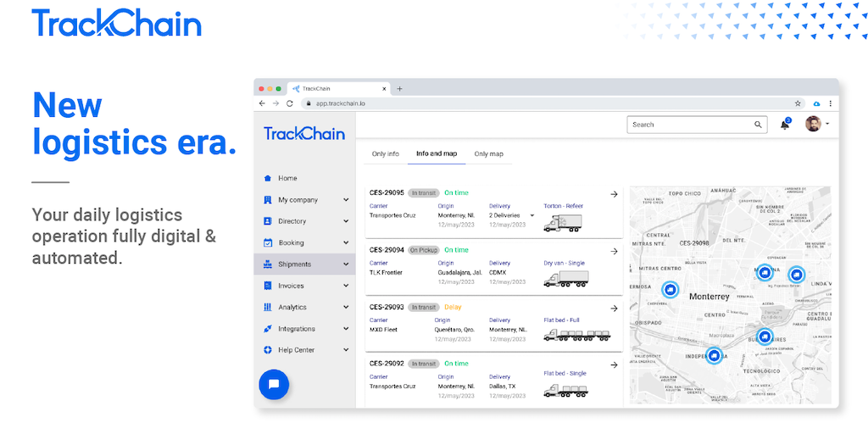Switch to the Only info tab
This screenshot has width=868, height=434.
(x=386, y=153)
